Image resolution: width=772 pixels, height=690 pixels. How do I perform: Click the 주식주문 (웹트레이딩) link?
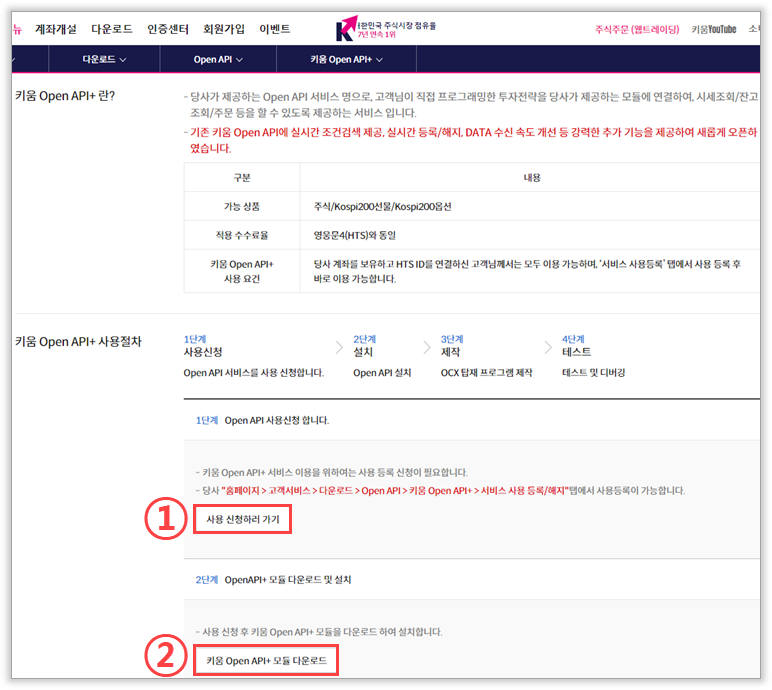click(x=637, y=29)
